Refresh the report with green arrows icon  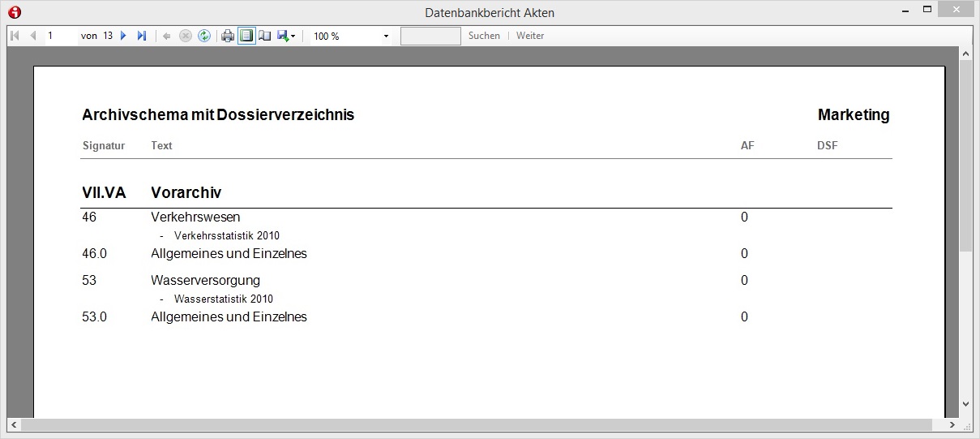(x=204, y=36)
